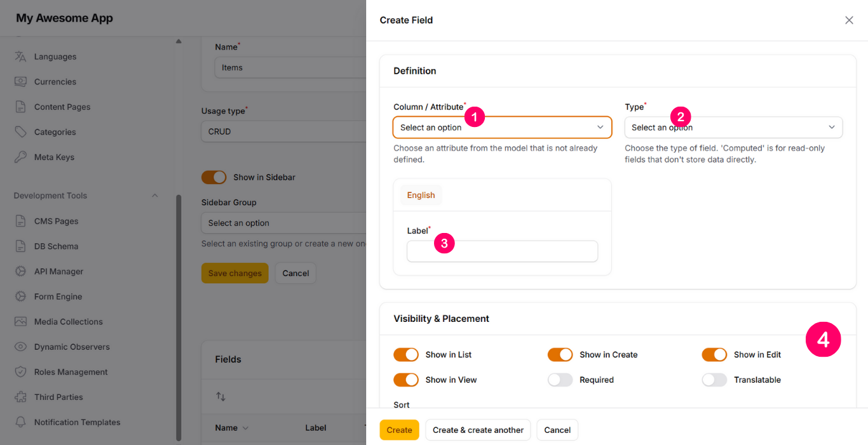Enable the Required toggle
The image size is (868, 445).
pos(560,380)
